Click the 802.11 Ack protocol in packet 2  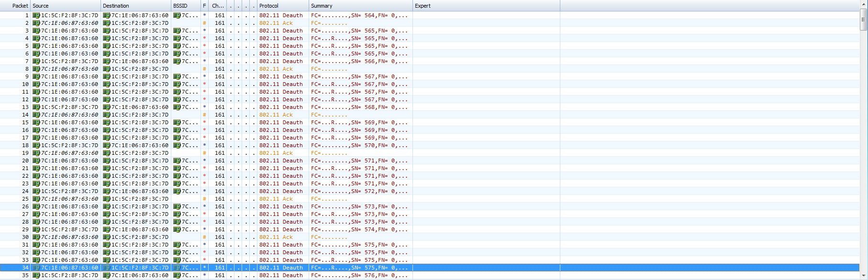pos(276,23)
